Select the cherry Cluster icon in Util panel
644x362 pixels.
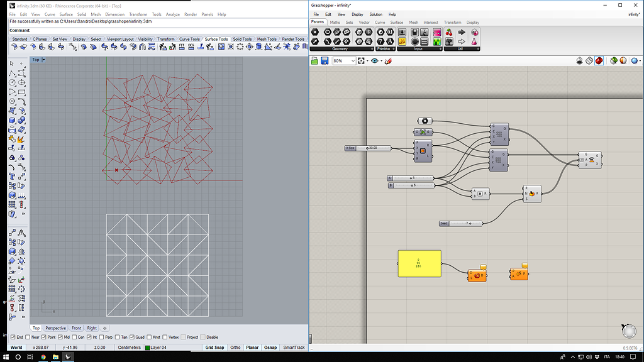click(449, 32)
